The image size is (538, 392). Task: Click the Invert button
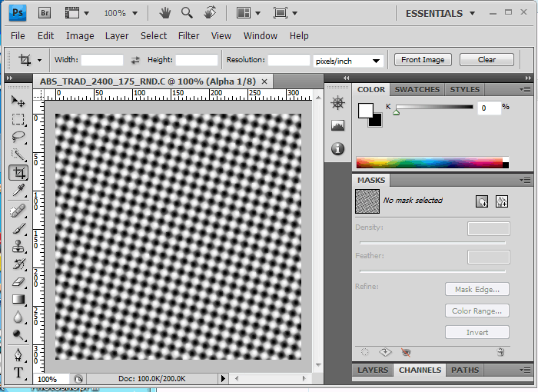477,332
